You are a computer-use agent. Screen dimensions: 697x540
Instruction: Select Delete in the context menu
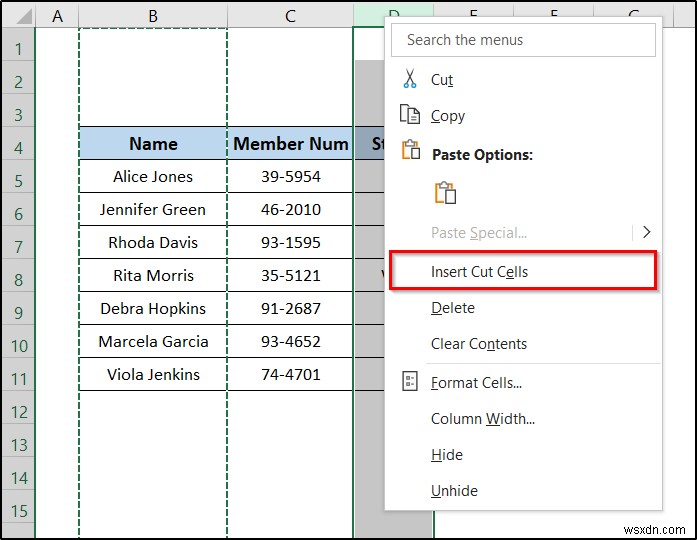point(453,308)
